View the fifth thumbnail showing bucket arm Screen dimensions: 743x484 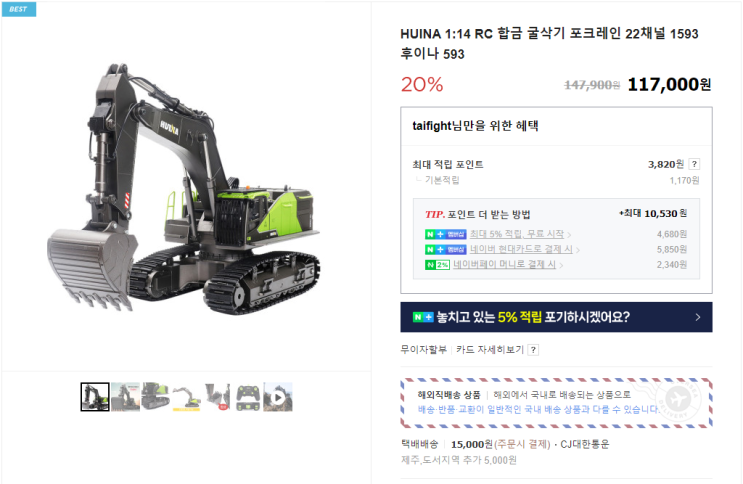[x=217, y=397]
